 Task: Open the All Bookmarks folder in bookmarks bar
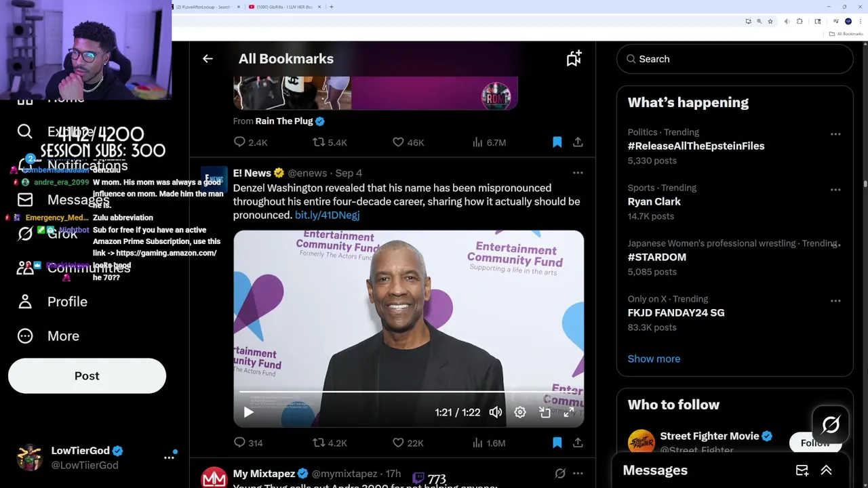pyautogui.click(x=845, y=34)
